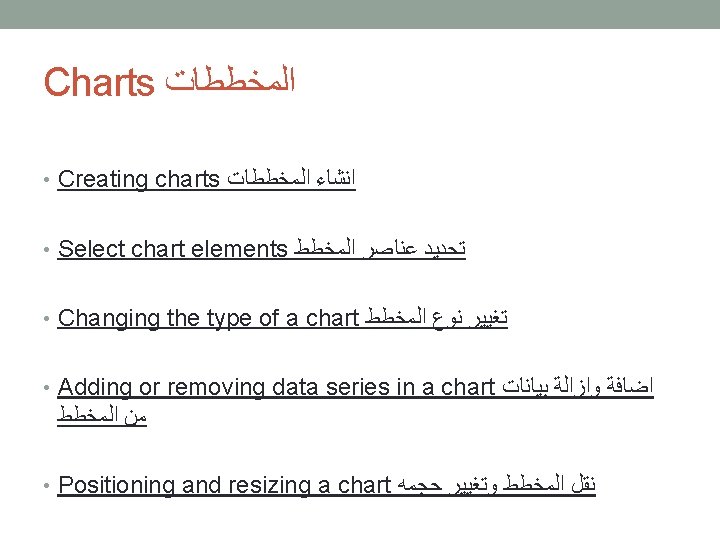Click the wrapped second-line text "من المخطط"
The image size is (720, 540).
coord(102,415)
